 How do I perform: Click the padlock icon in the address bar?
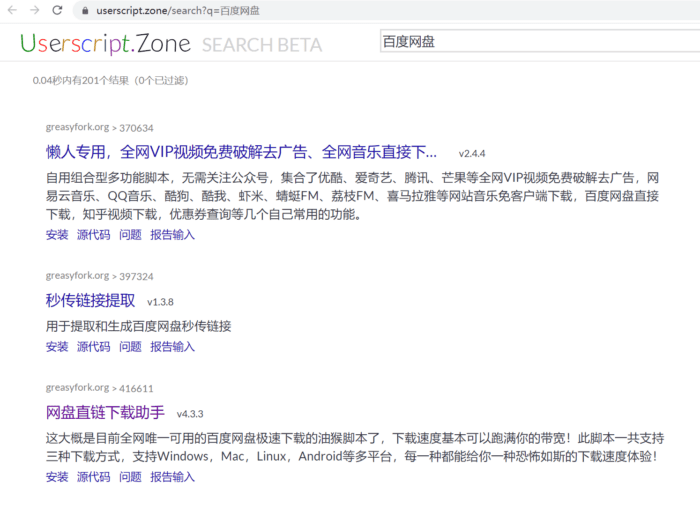pyautogui.click(x=85, y=10)
